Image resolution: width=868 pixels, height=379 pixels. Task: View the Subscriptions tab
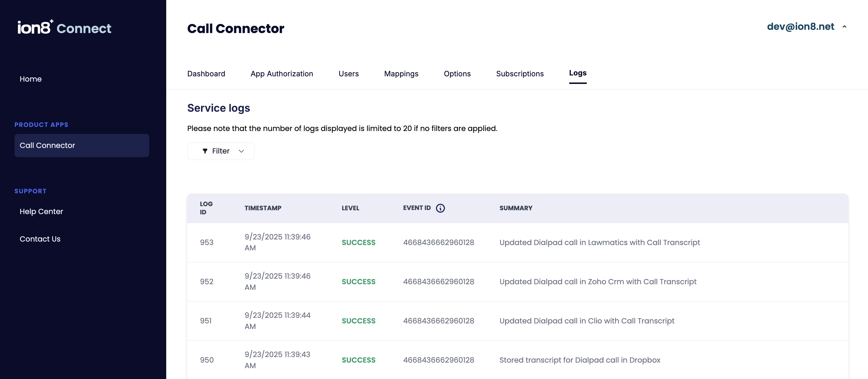(x=519, y=74)
